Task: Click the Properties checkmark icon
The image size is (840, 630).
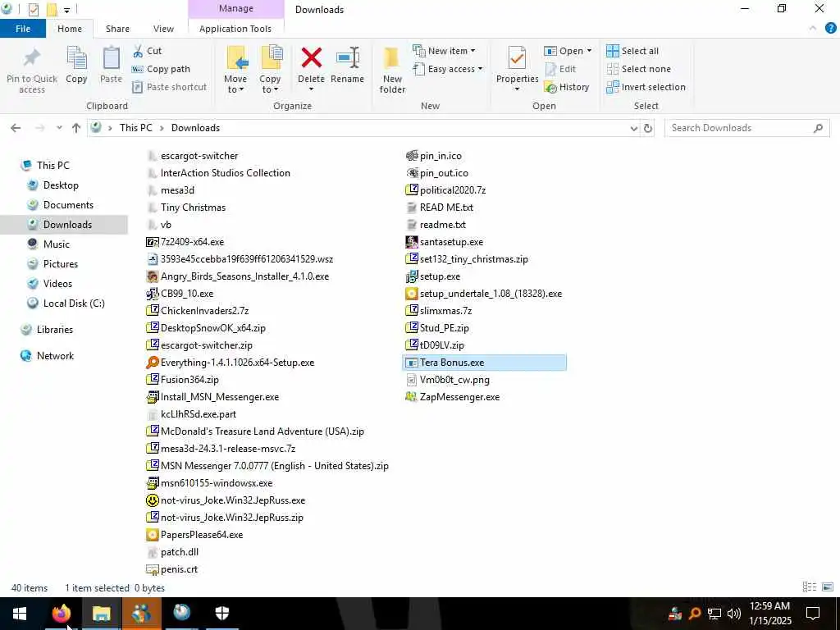Action: pos(517,58)
